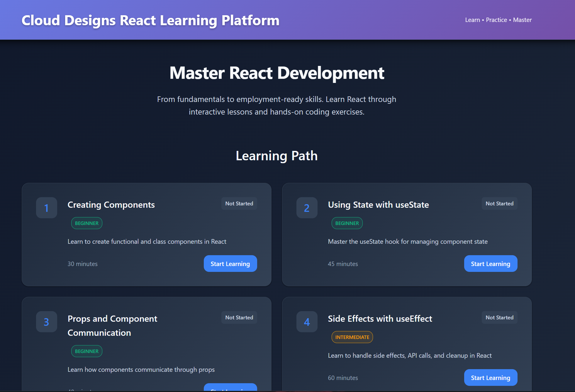575x392 pixels.
Task: Click the Props and Component Communication title
Action: pos(112,325)
